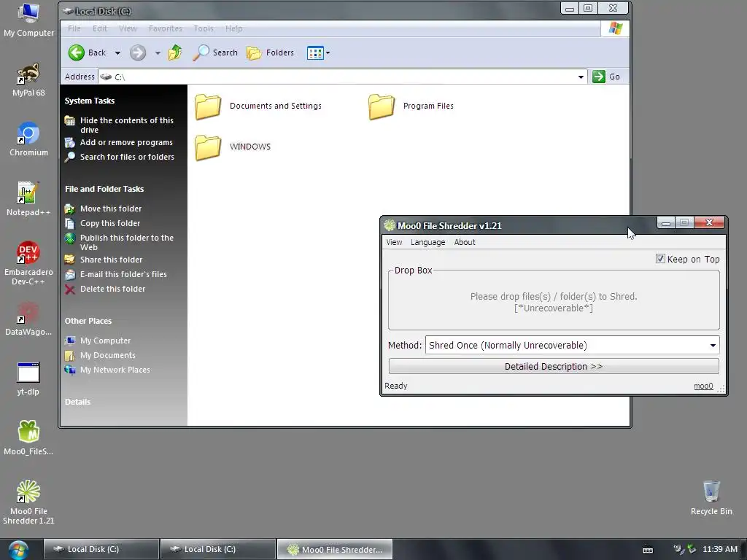Viewport: 747px width, 560px height.
Task: Collapse File and Folder Tasks section
Action: coord(104,189)
